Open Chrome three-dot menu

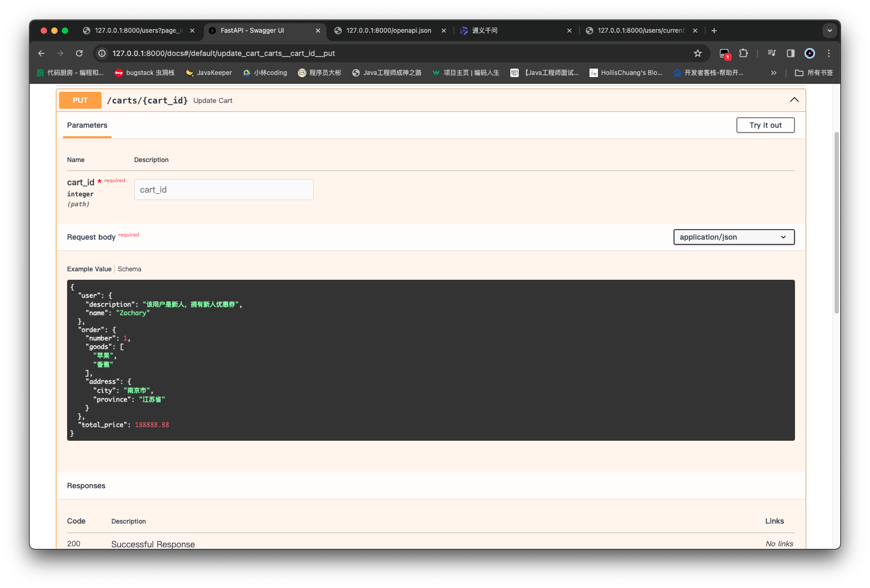(x=829, y=53)
